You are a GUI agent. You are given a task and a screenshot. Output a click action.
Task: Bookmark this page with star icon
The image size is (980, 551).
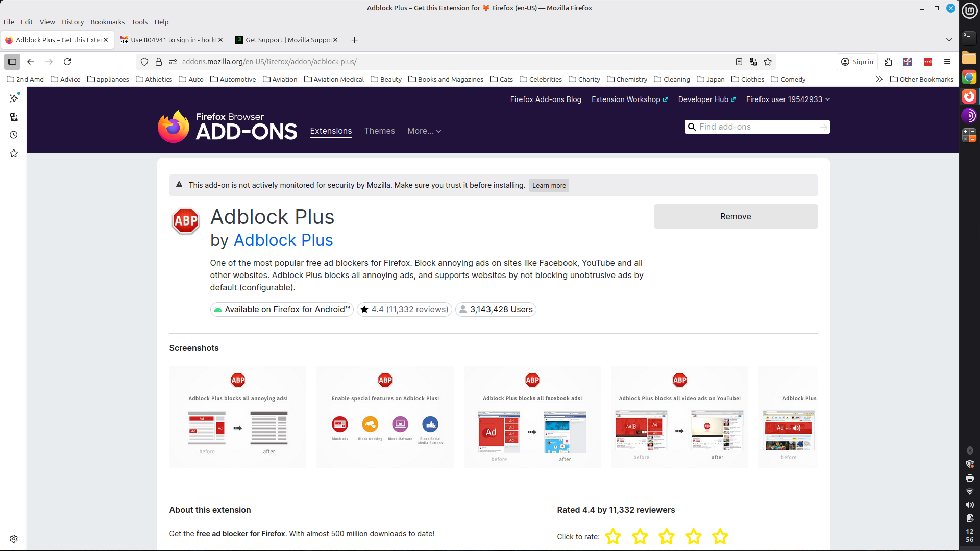click(x=768, y=62)
